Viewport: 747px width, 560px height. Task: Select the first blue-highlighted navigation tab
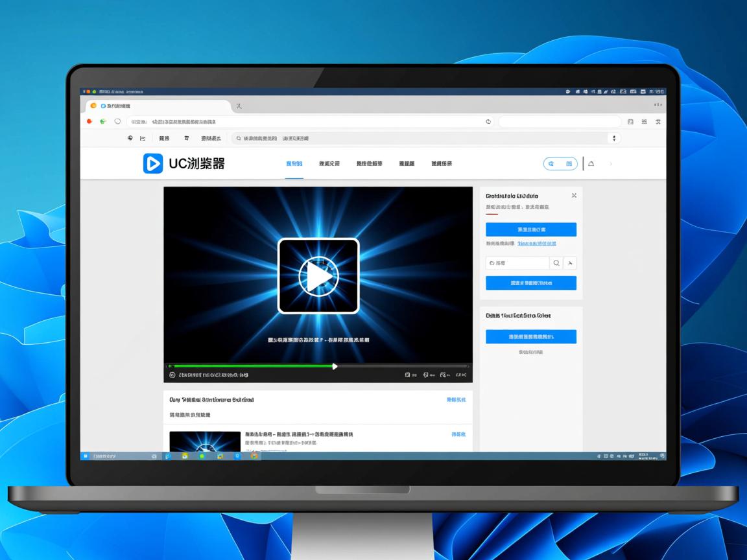click(294, 164)
